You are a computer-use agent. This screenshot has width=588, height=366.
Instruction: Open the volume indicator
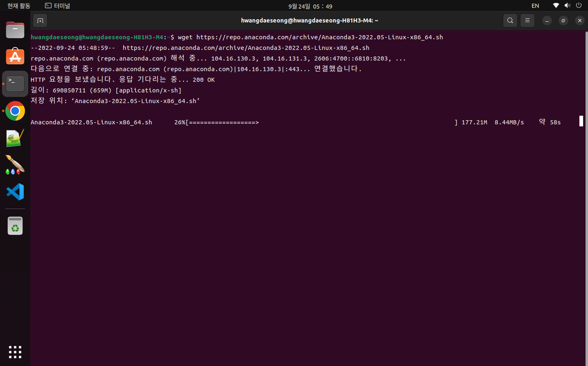coord(567,6)
